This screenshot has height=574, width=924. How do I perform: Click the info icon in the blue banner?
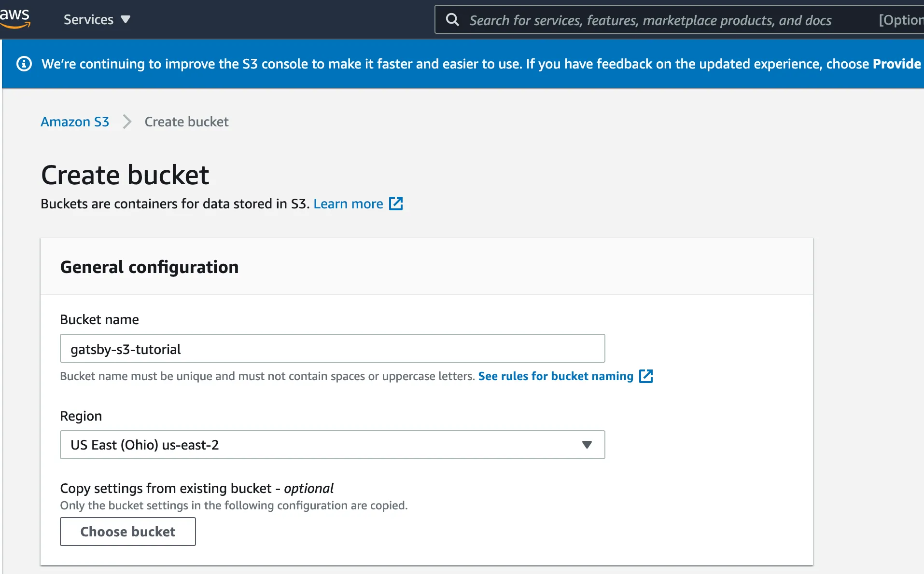pos(24,64)
